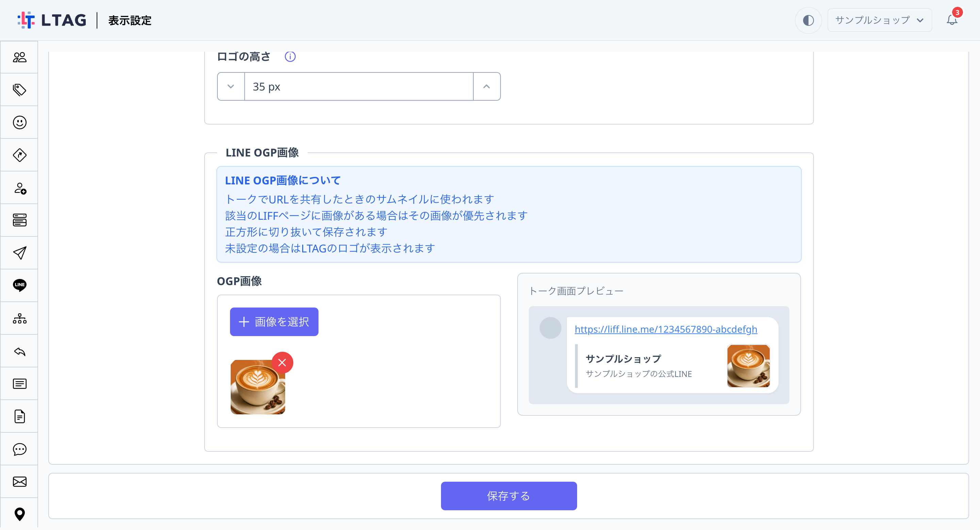Open the document page sidebar icon
Screen dimensions: 980x530
tap(19, 416)
